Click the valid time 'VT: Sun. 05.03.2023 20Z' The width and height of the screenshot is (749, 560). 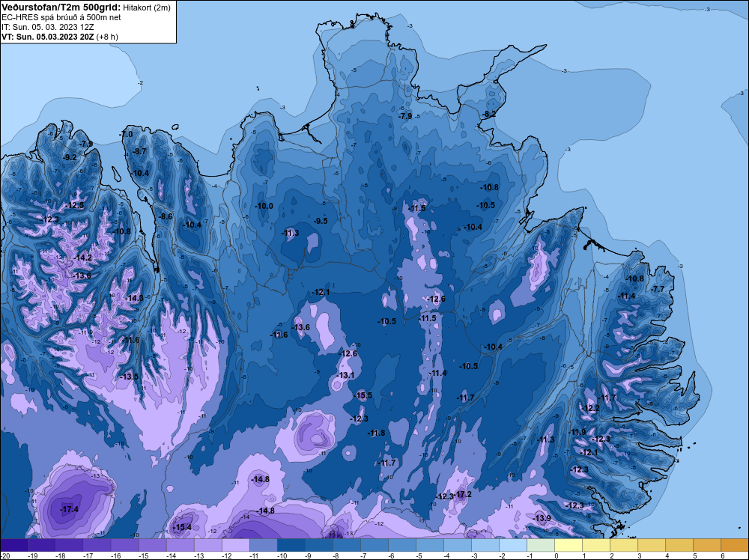pyautogui.click(x=48, y=36)
